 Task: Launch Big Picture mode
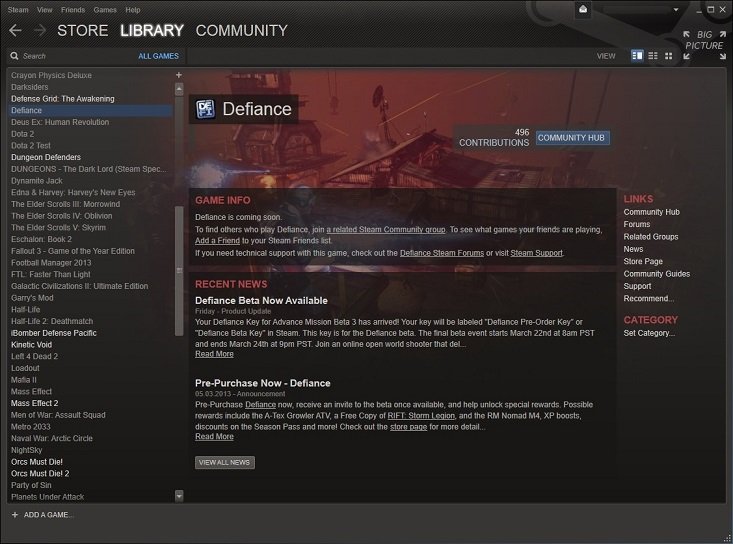coord(704,45)
